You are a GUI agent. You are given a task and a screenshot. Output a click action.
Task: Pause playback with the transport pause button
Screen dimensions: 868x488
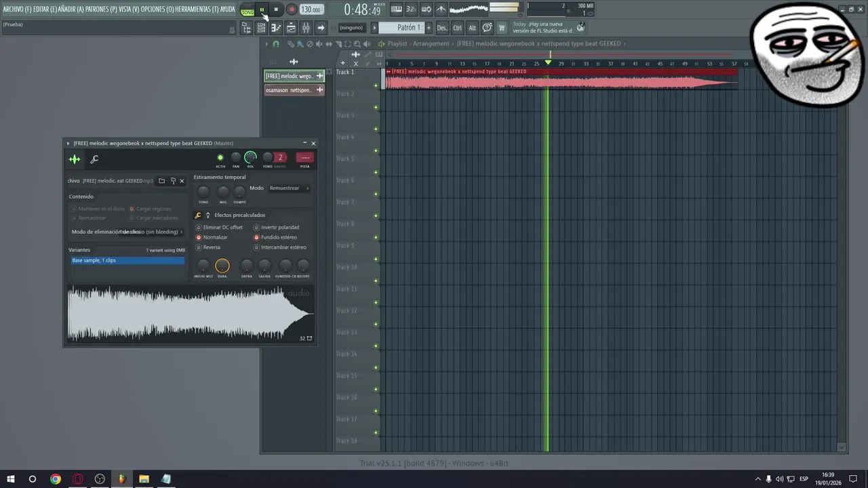pos(262,9)
